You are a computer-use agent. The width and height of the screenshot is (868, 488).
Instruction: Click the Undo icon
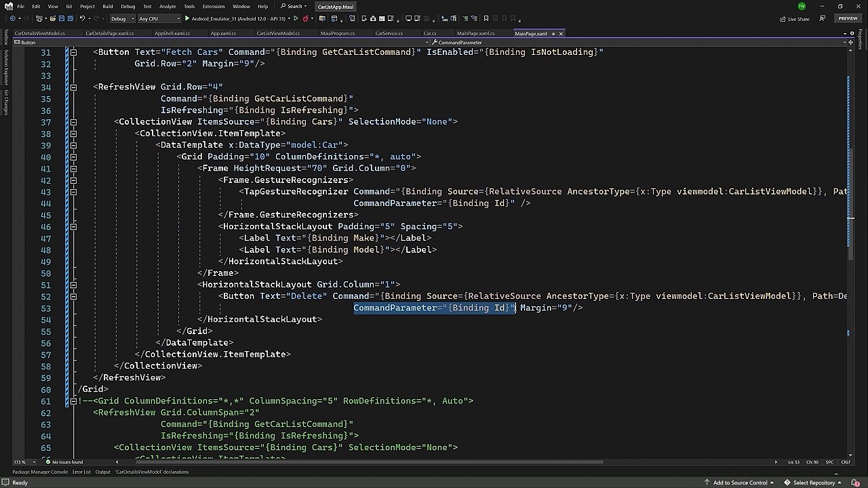(x=83, y=18)
